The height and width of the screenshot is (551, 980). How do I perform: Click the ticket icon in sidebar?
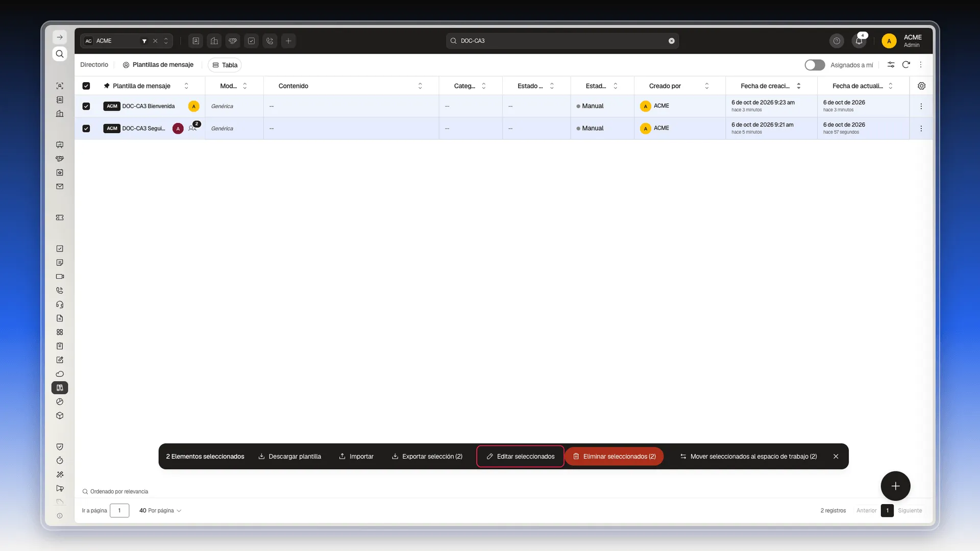point(60,218)
